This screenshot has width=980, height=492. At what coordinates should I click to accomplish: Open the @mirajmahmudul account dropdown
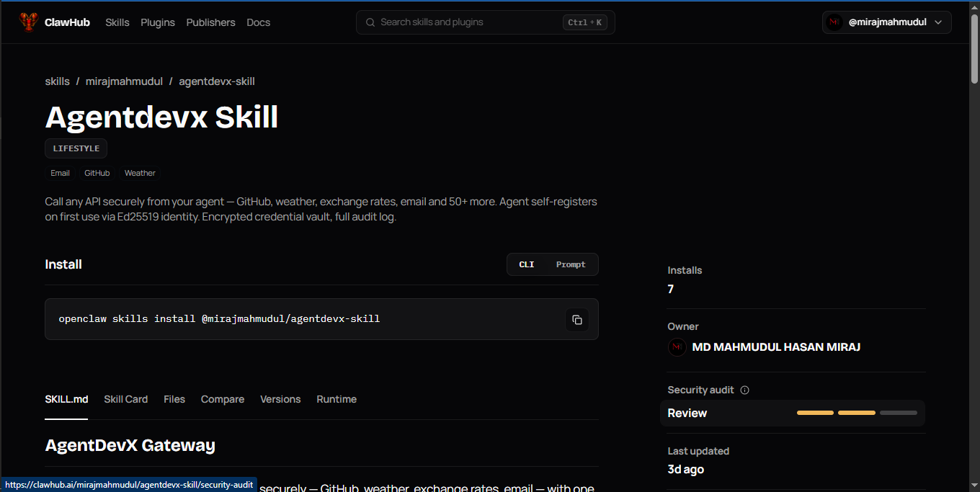pyautogui.click(x=887, y=22)
